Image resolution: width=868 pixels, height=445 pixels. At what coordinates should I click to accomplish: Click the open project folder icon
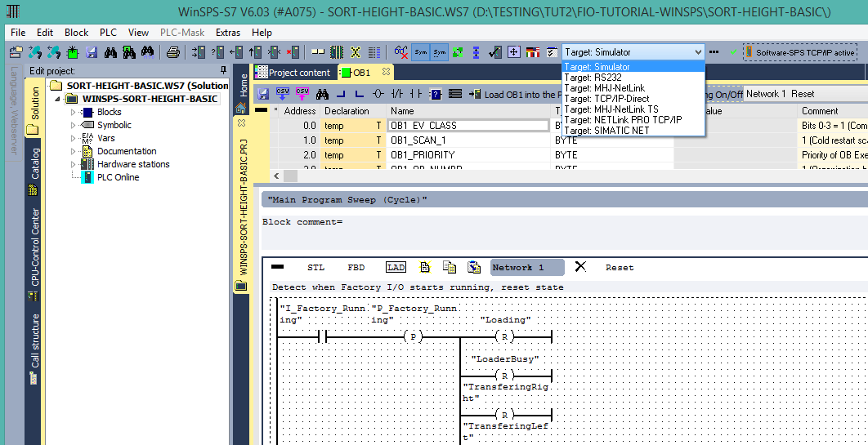tap(16, 52)
